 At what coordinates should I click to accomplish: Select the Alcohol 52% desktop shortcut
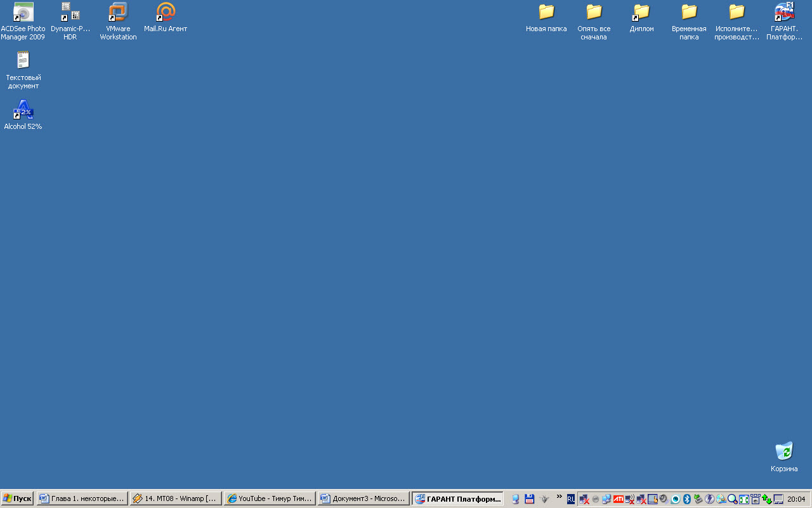coord(23,110)
